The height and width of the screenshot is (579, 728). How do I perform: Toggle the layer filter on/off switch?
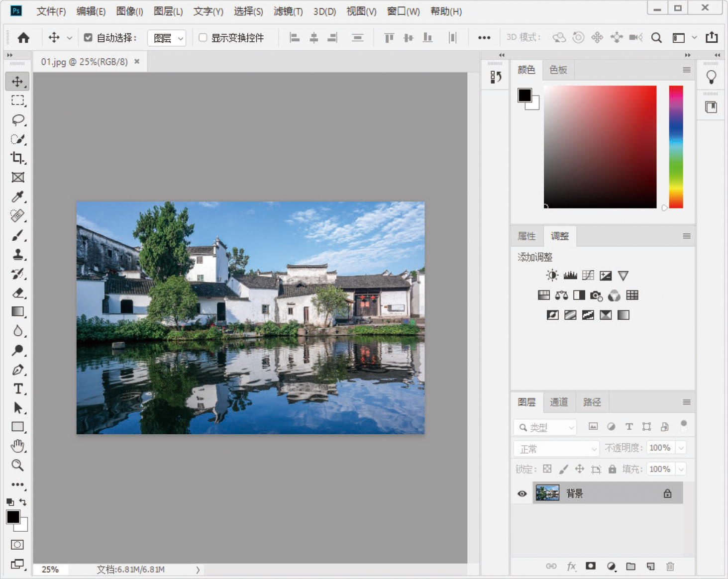[x=684, y=425]
